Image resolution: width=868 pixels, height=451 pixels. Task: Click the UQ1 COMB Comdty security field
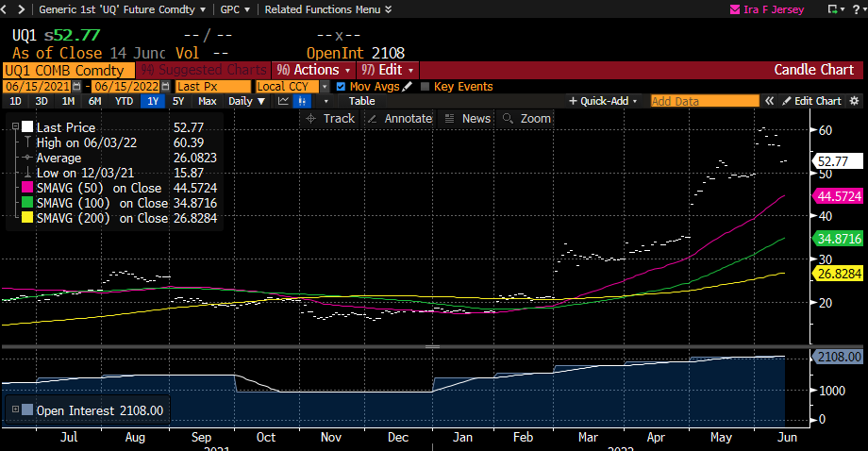(x=69, y=70)
